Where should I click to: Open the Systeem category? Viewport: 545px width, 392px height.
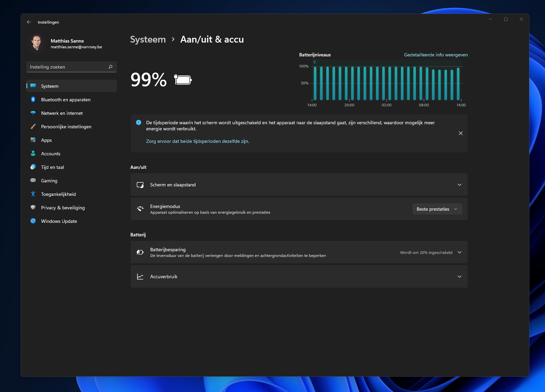72,86
